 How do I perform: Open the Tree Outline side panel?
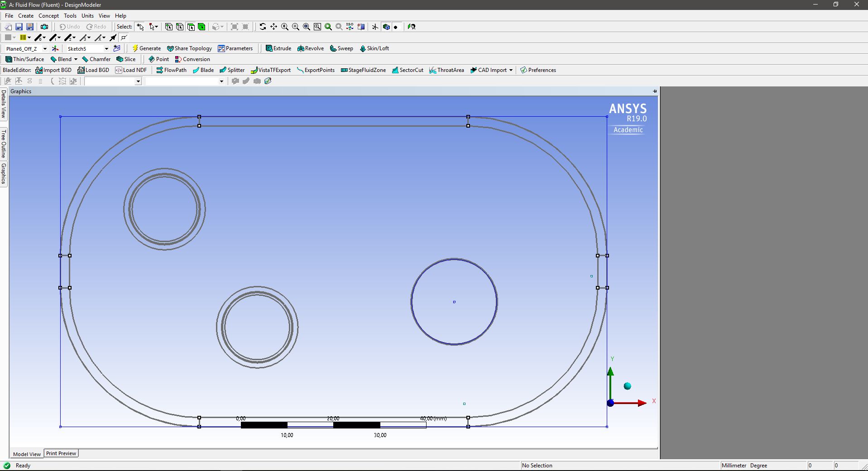coord(4,143)
